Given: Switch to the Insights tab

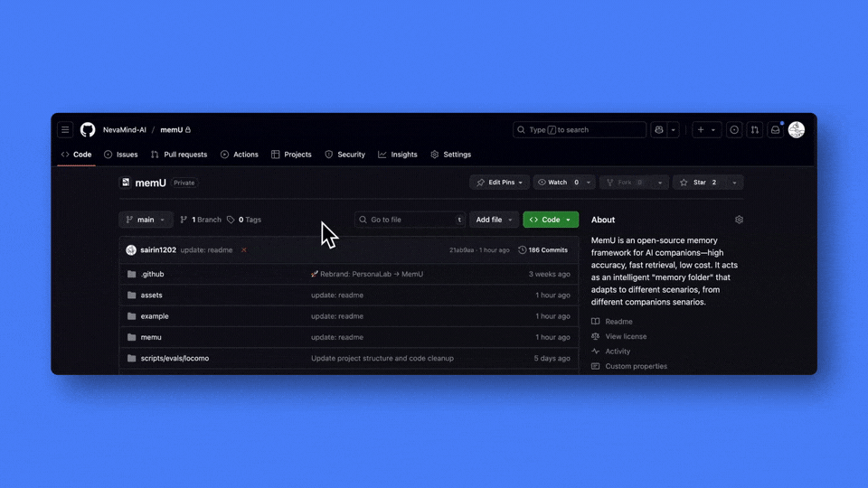Looking at the screenshot, I should click(398, 155).
